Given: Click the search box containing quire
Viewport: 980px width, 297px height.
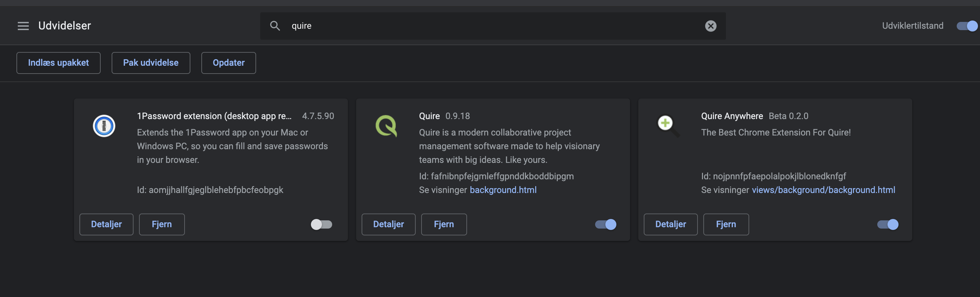Looking at the screenshot, I should click(x=493, y=26).
